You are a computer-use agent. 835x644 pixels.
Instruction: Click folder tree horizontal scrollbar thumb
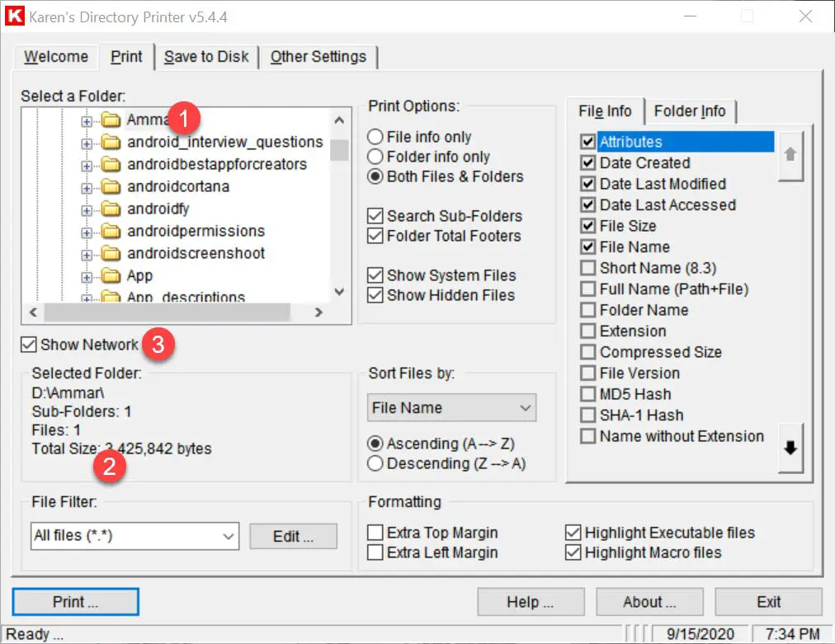tap(167, 313)
